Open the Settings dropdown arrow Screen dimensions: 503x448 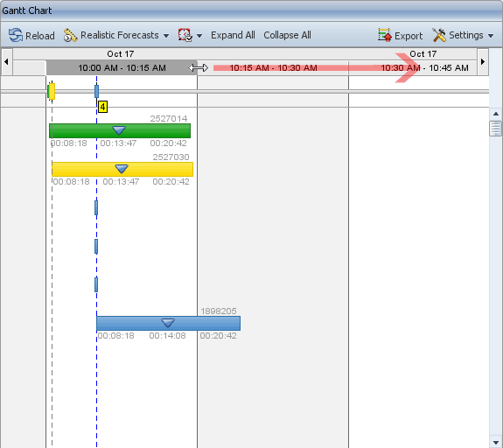[x=491, y=36]
